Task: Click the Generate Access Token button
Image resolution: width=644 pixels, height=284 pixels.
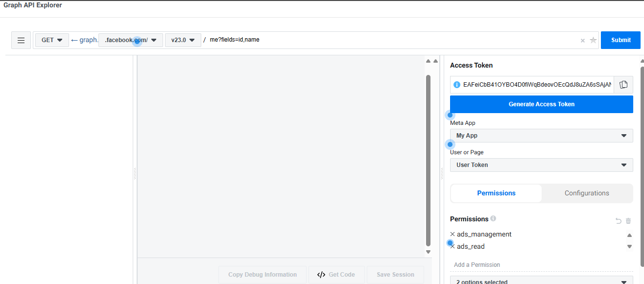Action: pos(541,104)
